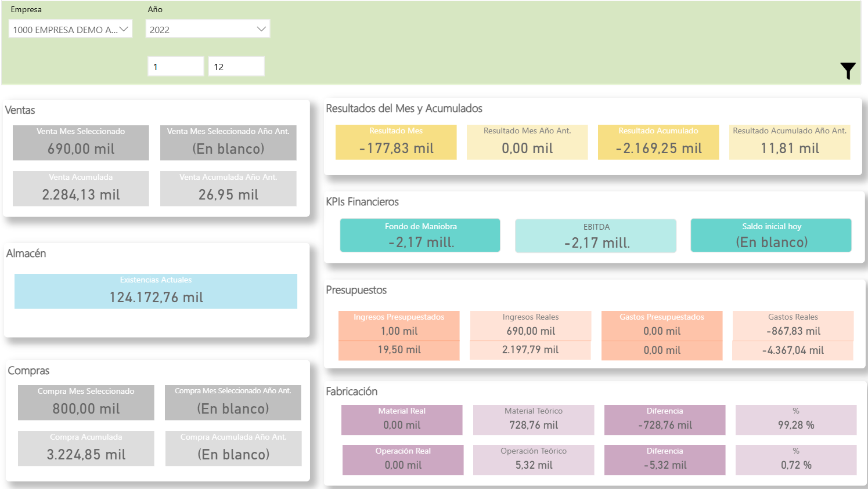Click the Material Teórico card
This screenshot has width=868, height=489.
coord(534,420)
